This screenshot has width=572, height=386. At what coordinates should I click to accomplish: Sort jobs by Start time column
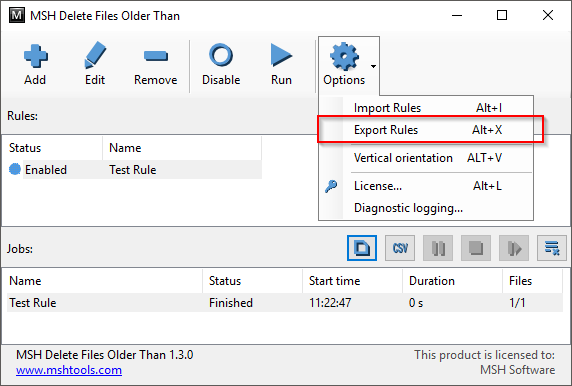tap(352, 281)
